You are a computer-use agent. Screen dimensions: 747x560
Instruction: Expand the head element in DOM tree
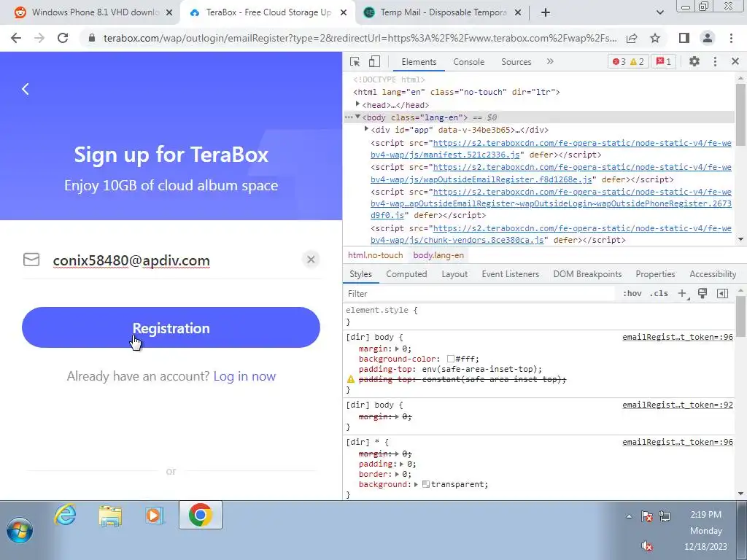coord(357,104)
